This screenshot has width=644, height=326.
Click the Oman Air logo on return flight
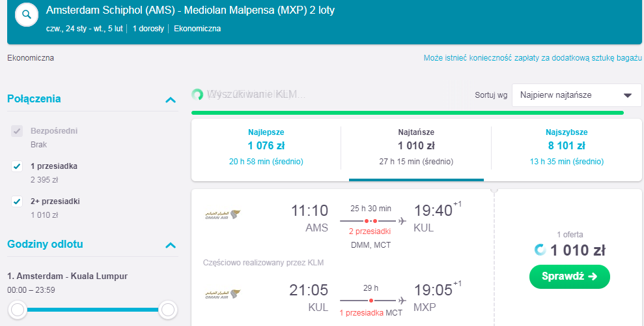click(x=223, y=294)
